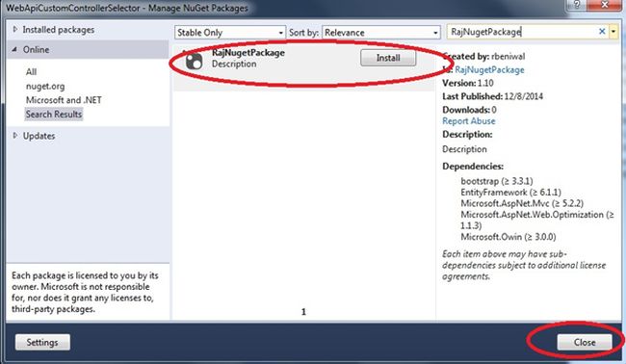
Task: Collapse the Online section
Action: click(x=14, y=49)
